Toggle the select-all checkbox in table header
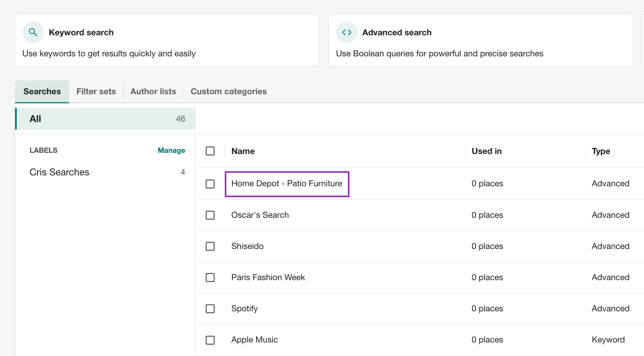The width and height of the screenshot is (644, 356). (210, 151)
